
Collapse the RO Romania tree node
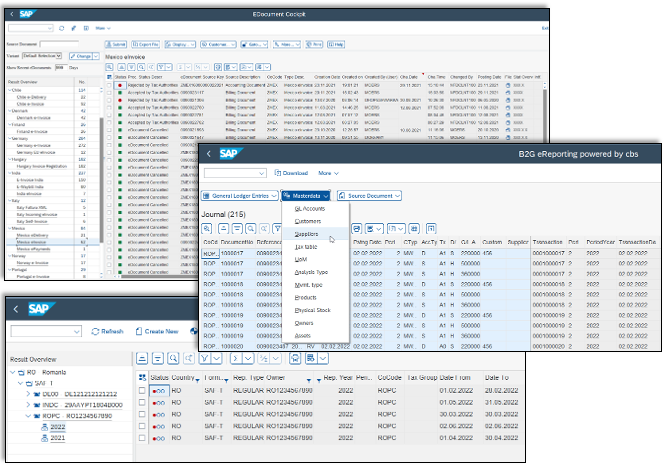click(12, 372)
